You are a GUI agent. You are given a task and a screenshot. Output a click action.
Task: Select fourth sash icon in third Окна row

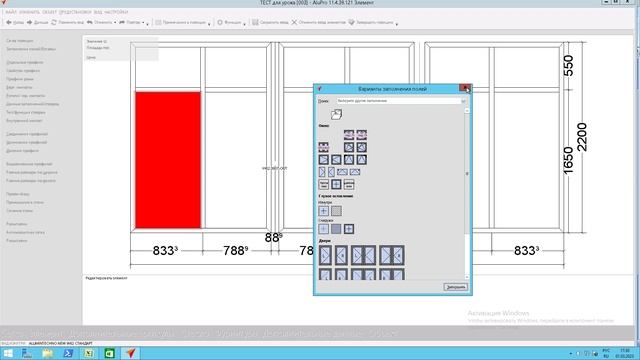tap(362, 160)
